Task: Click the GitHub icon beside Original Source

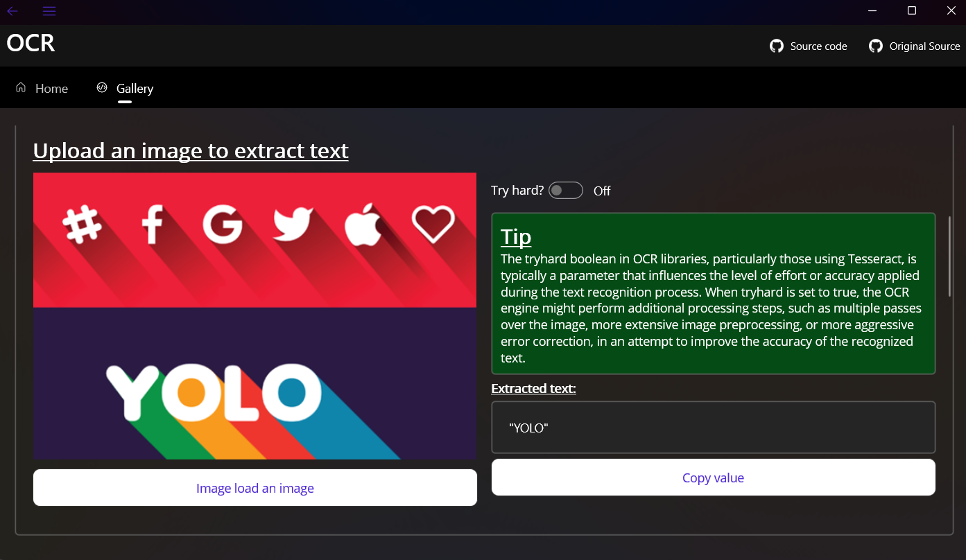Action: [876, 46]
